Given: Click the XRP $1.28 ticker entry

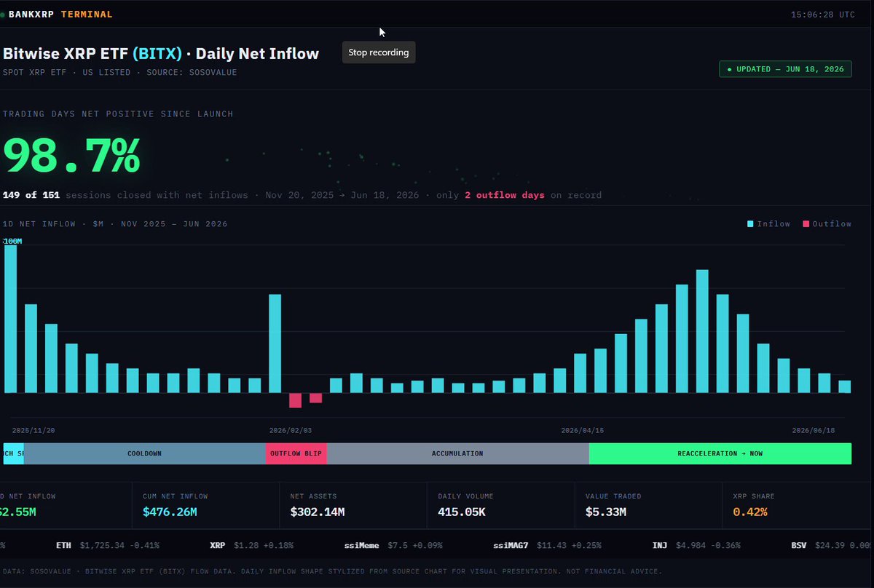Looking at the screenshot, I should click(x=251, y=544).
